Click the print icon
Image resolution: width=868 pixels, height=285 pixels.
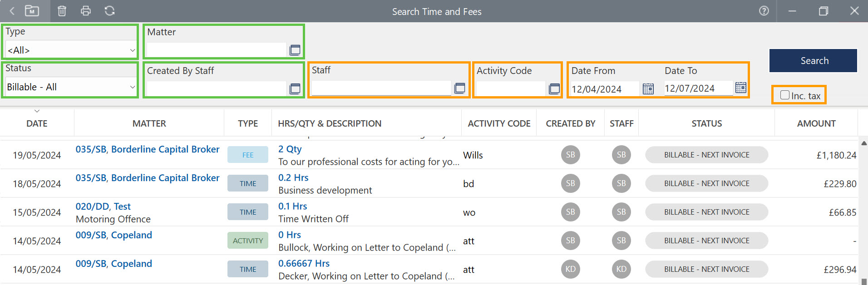click(85, 11)
